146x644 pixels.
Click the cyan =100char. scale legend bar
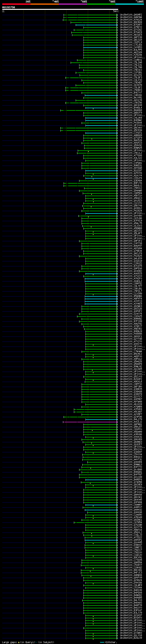[102, 642]
